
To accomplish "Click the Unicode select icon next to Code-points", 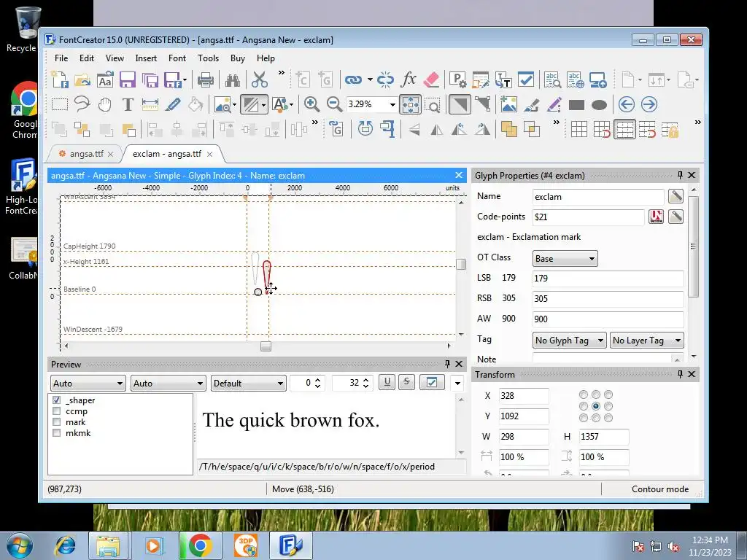I will [656, 217].
